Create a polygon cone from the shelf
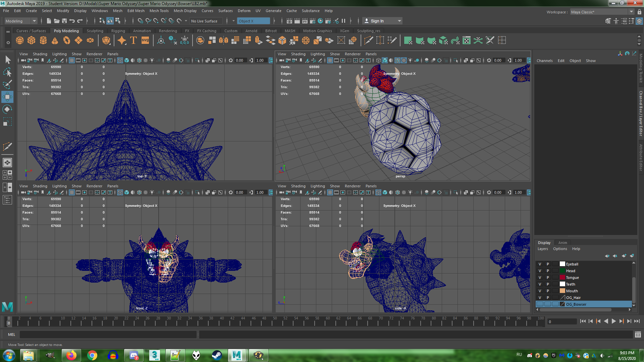Image resolution: width=644 pixels, height=362 pixels. pyautogui.click(x=55, y=41)
